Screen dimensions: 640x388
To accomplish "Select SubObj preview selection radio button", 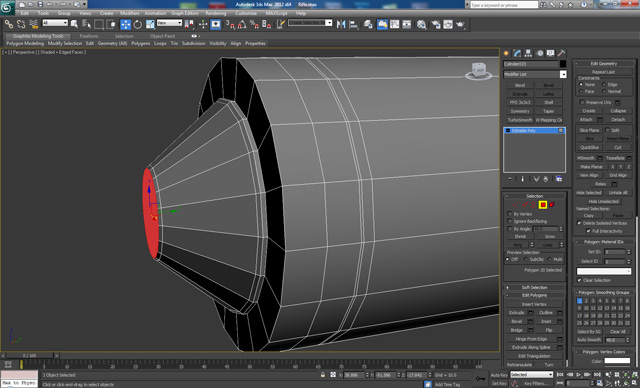I will tap(526, 259).
